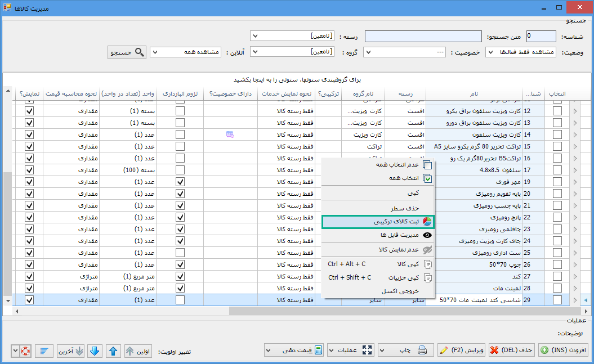Toggle selection checkbox for row 19 مهر فوری
The height and width of the screenshot is (364, 594).
tap(557, 182)
